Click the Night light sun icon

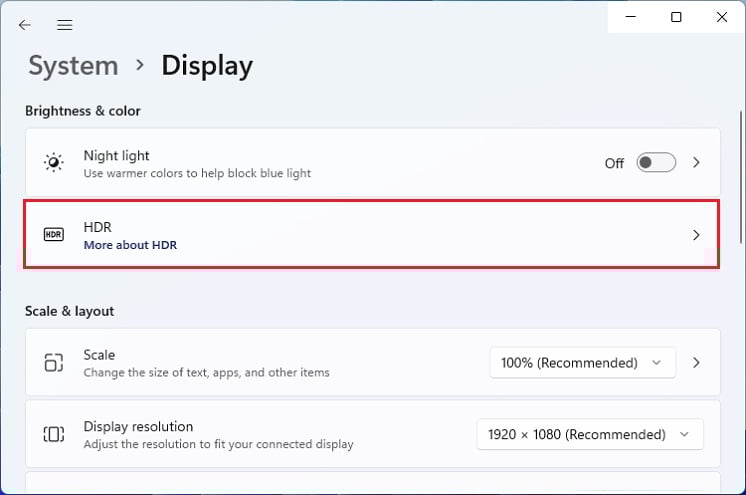click(x=53, y=162)
